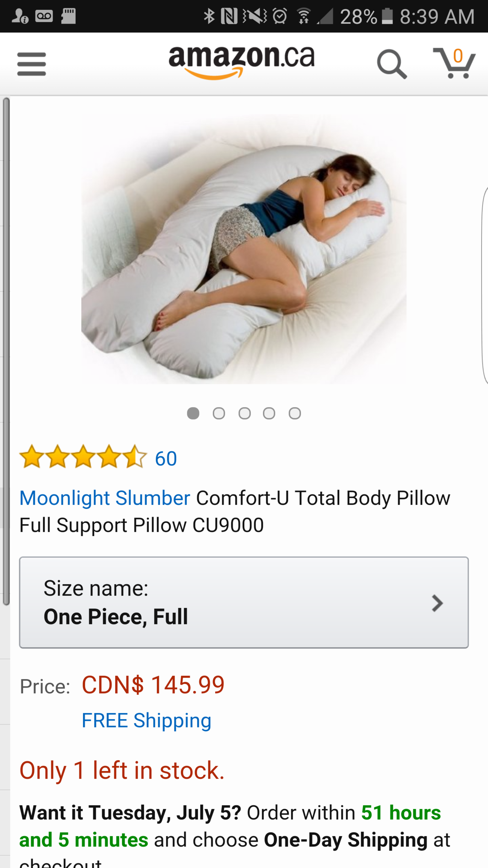Select the second image carousel dot
488x868 pixels.
click(219, 413)
